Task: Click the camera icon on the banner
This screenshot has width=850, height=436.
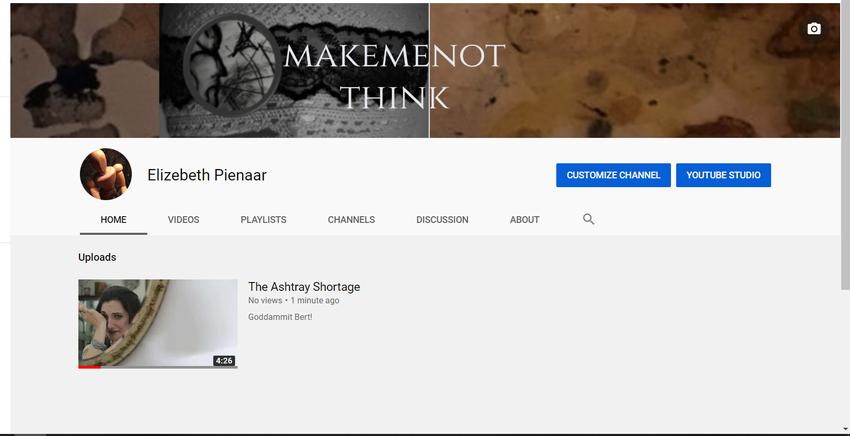Action: (814, 29)
